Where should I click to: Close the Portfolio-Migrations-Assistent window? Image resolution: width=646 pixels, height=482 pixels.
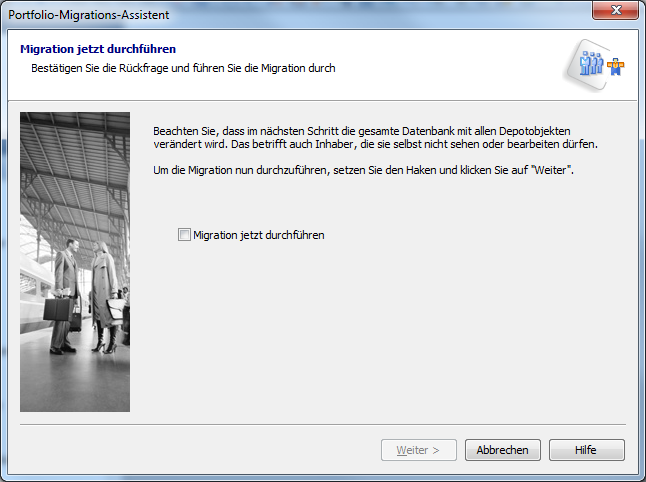pyautogui.click(x=617, y=13)
